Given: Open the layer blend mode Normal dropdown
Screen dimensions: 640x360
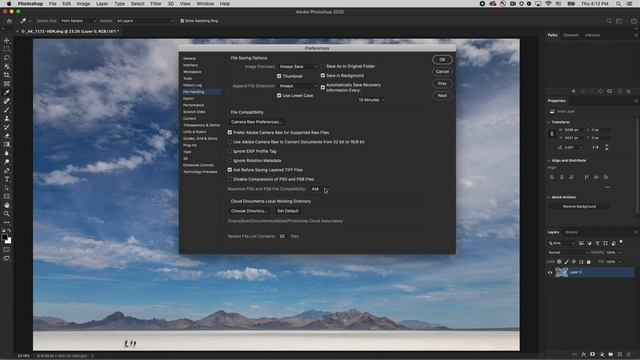Looking at the screenshot, I should (x=568, y=253).
